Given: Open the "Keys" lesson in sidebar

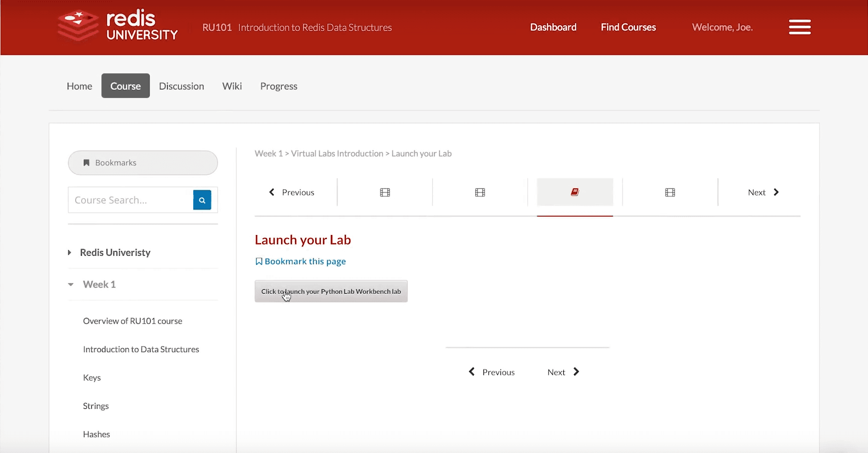Looking at the screenshot, I should (92, 377).
